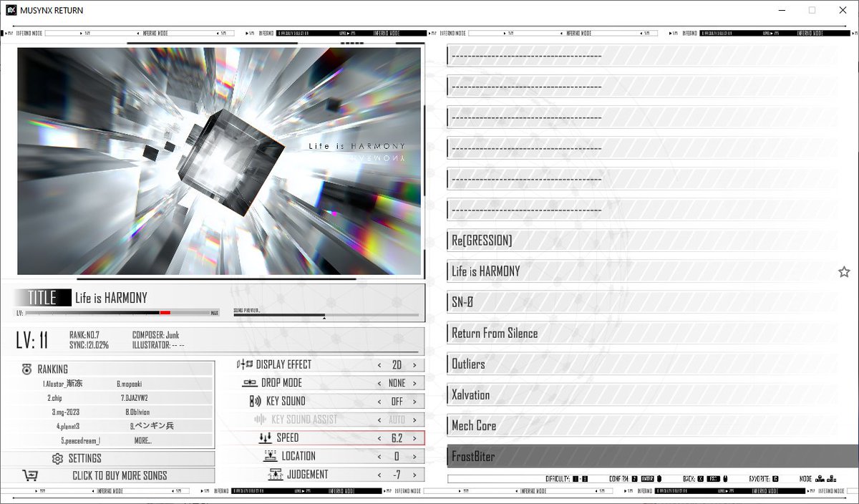Click the level difficulty bar under the title
The image size is (859, 504).
tap(117, 313)
